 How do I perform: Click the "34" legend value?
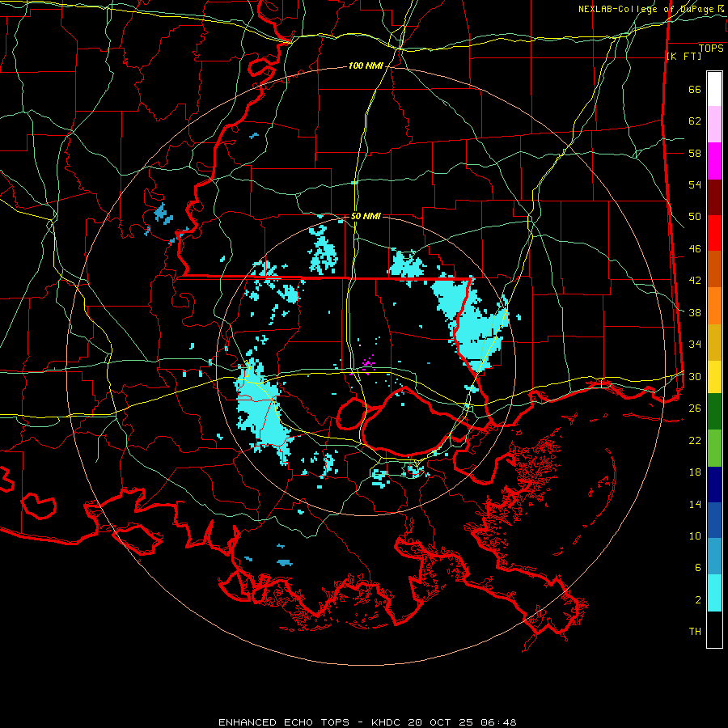[695, 345]
